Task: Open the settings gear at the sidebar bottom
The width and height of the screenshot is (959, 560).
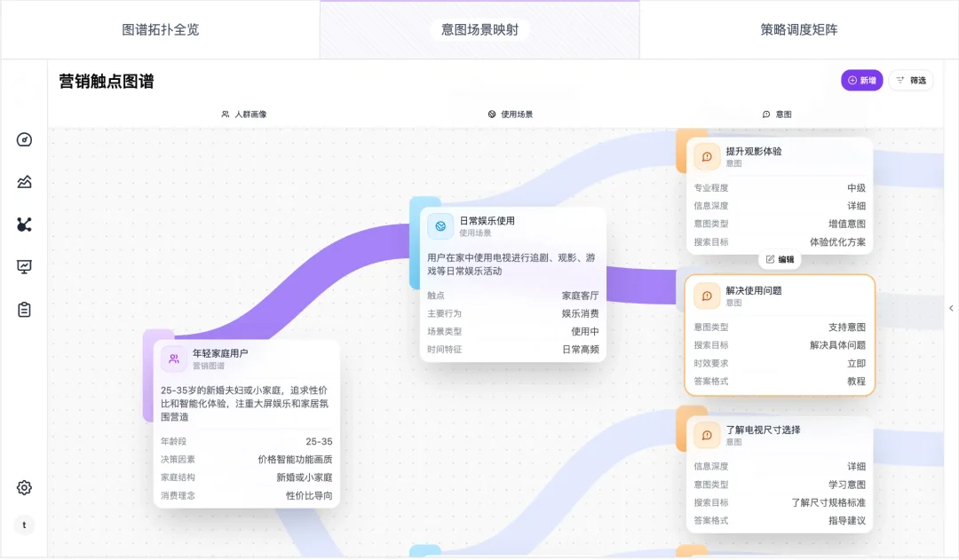Action: point(23,487)
